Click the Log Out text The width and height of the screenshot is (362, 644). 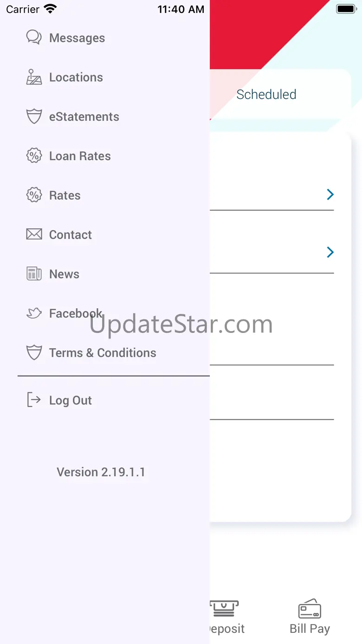point(71,400)
